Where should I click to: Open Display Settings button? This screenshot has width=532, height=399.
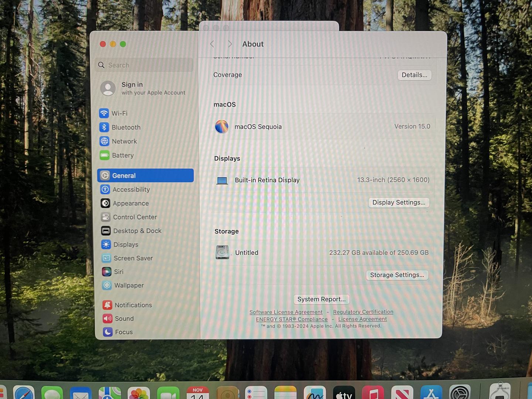point(399,202)
